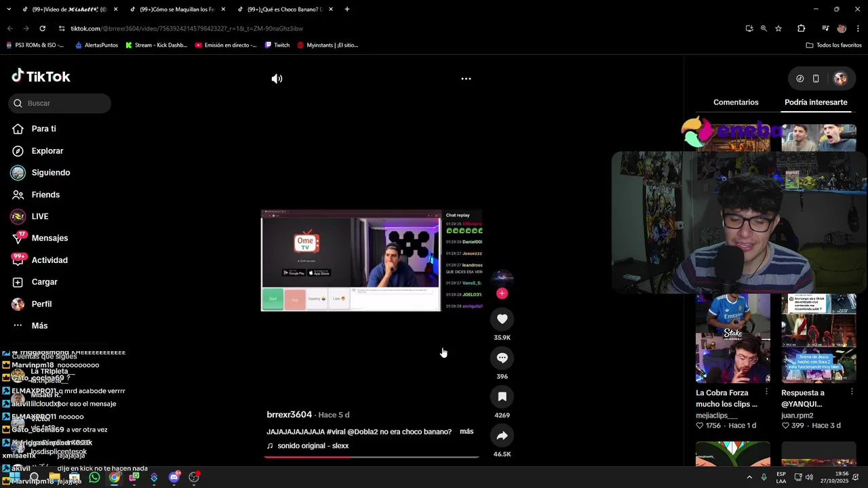Open the Explorar section

[x=47, y=151]
